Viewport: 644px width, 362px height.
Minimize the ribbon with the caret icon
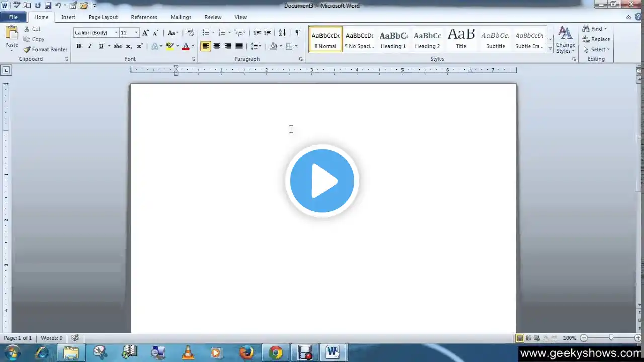tap(629, 17)
